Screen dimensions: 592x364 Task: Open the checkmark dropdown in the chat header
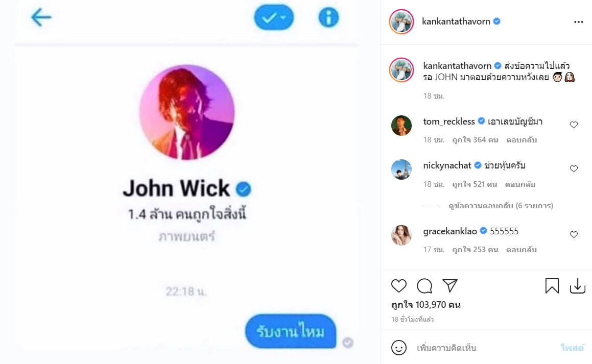(274, 17)
